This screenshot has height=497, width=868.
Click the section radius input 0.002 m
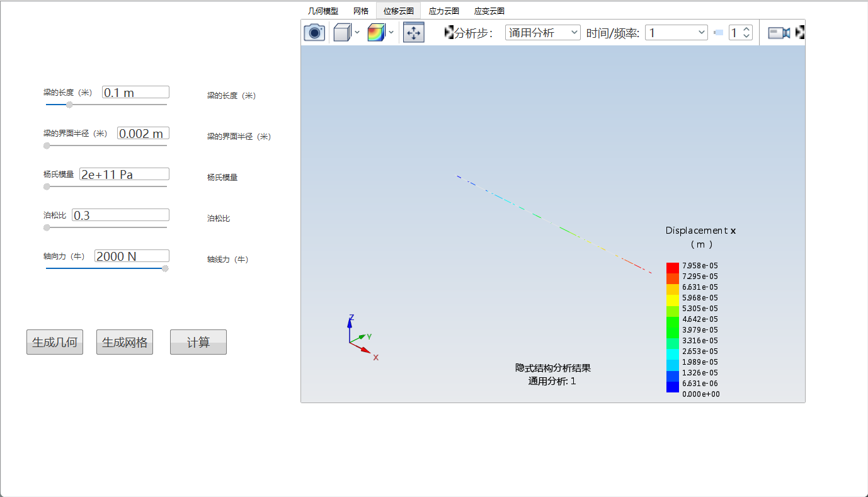point(143,133)
